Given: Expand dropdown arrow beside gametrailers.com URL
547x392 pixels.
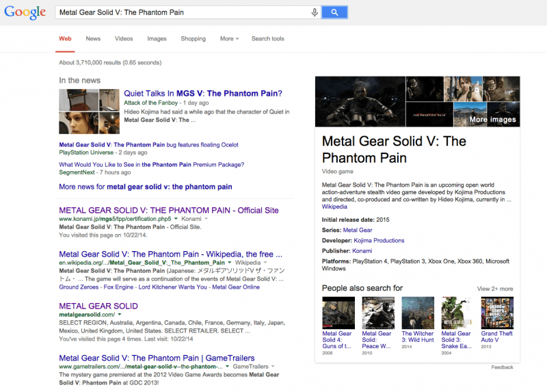Looking at the screenshot, I should (x=228, y=367).
